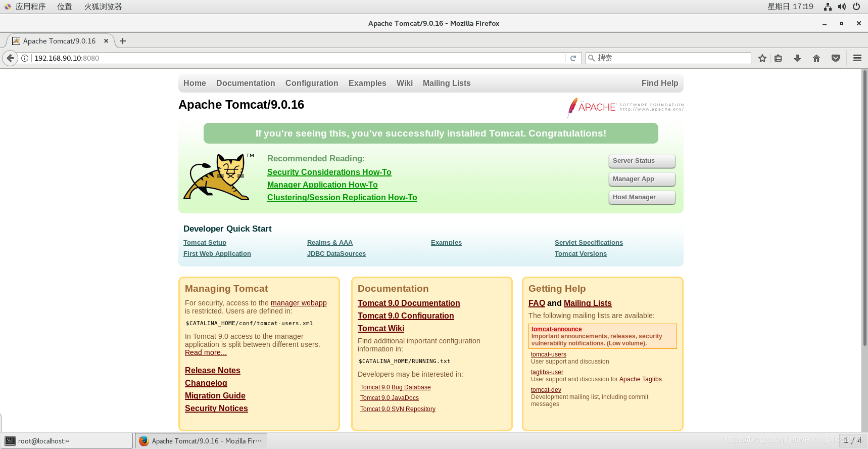Select Firefox window entry in taskbar

(201, 441)
